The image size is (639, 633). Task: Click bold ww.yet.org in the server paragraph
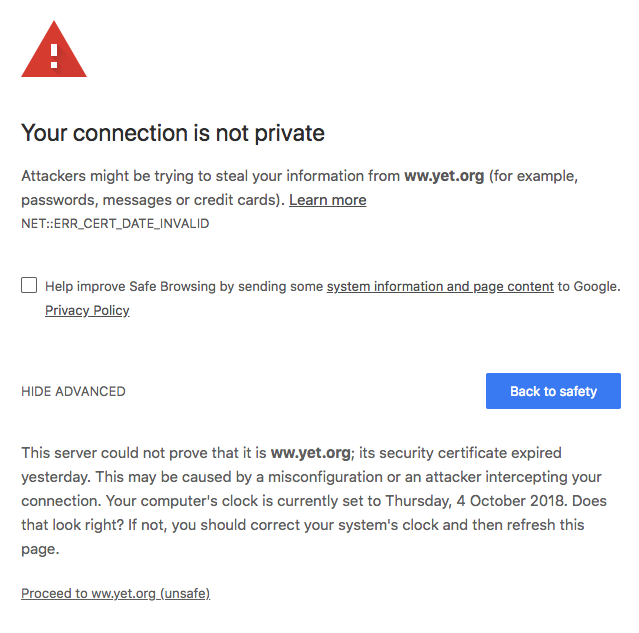point(311,453)
